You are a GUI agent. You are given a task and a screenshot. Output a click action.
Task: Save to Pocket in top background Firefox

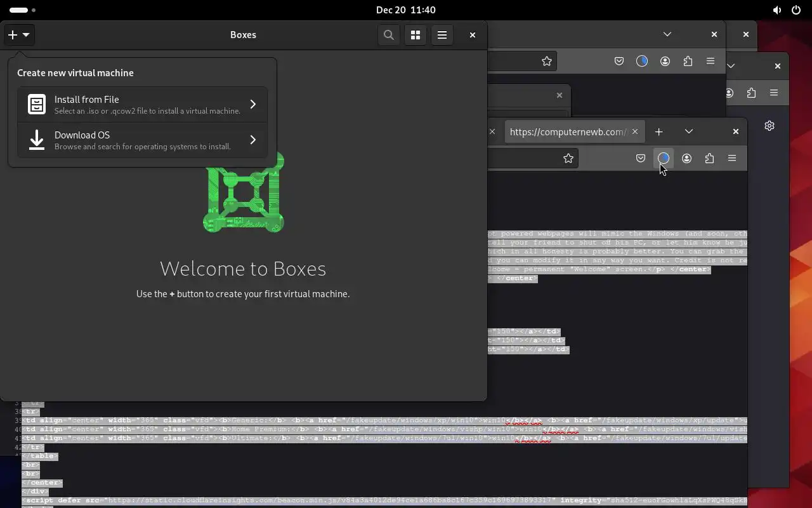(619, 61)
